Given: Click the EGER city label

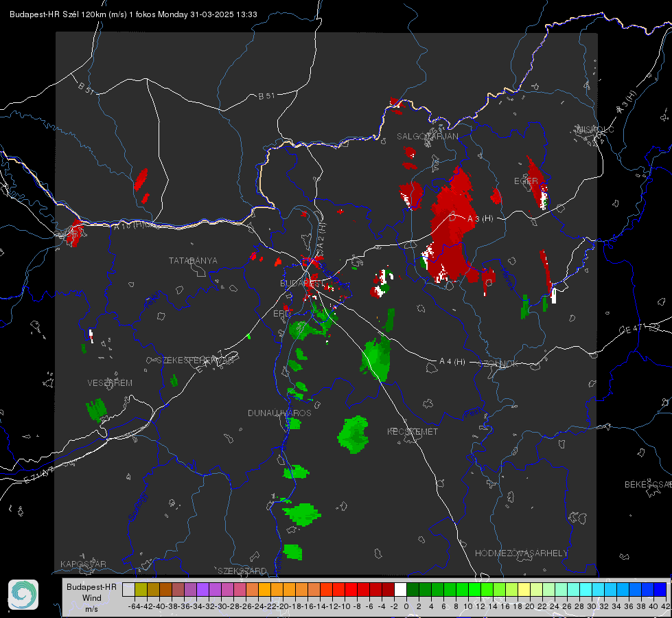Looking at the screenshot, I should pyautogui.click(x=526, y=181).
